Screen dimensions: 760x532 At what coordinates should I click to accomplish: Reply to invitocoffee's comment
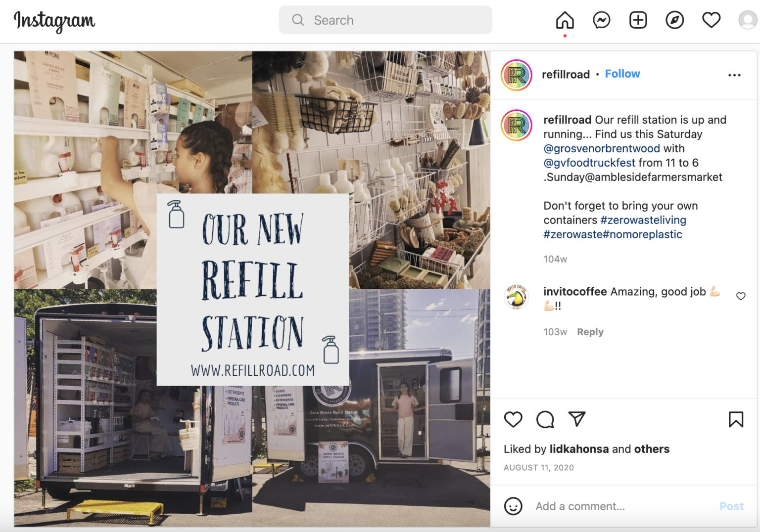pos(590,332)
